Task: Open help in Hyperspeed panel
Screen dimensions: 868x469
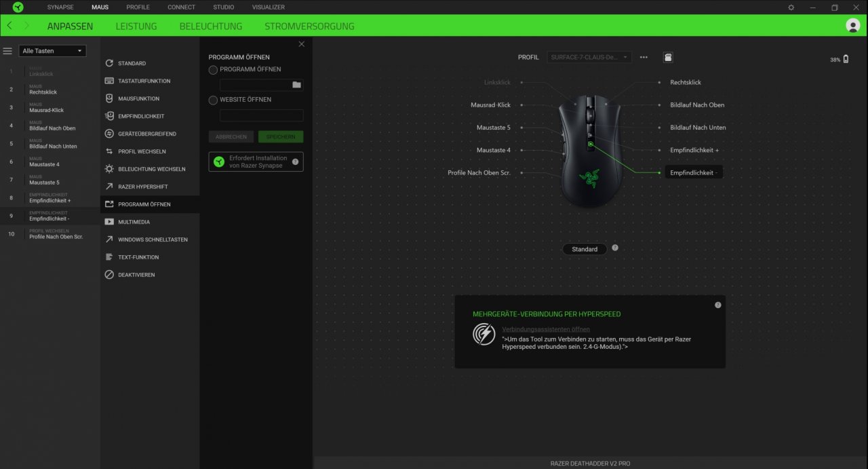Action: click(718, 305)
